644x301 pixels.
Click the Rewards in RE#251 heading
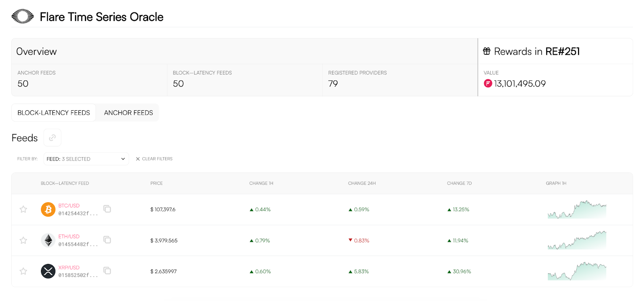coord(537,51)
